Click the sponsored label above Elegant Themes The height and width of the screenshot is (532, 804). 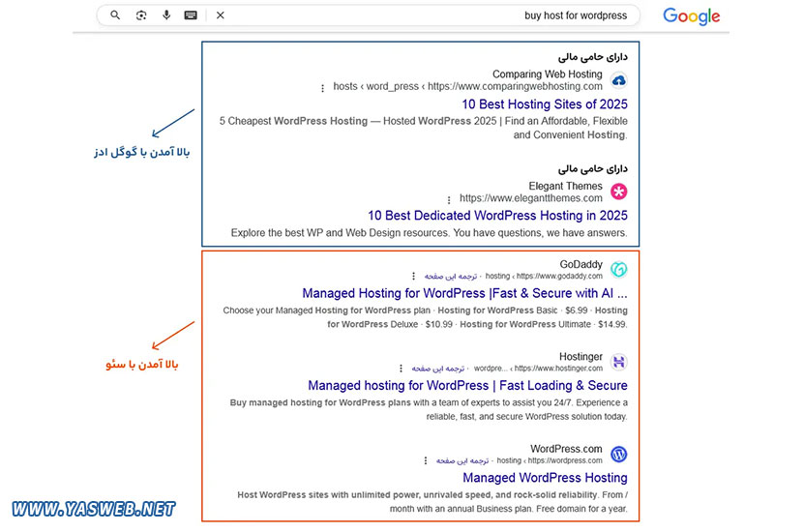[x=593, y=168]
